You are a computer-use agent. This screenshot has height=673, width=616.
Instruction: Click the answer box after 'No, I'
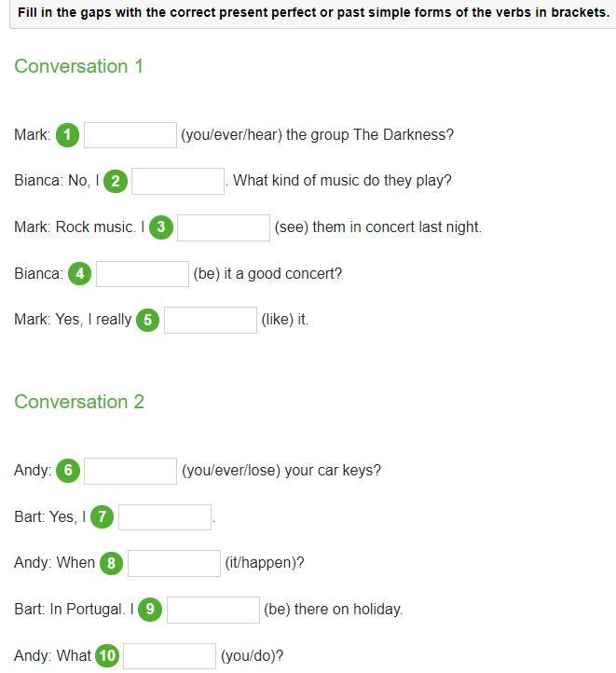[x=178, y=181]
